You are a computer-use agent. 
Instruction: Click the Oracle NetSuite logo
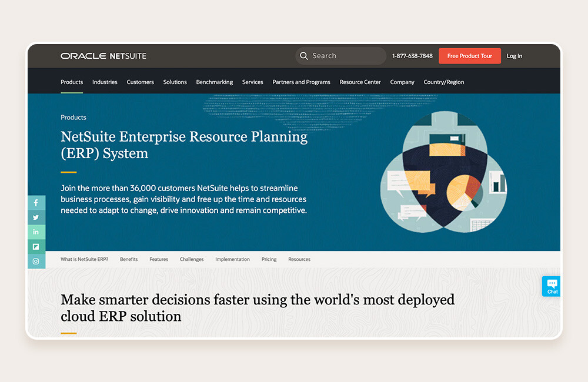pyautogui.click(x=103, y=56)
